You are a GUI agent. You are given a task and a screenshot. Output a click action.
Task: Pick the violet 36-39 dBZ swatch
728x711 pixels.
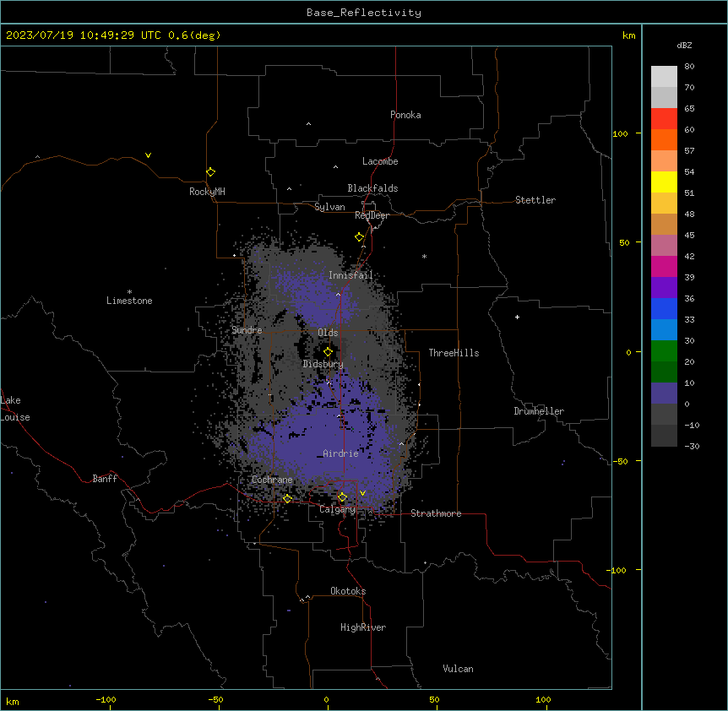click(x=664, y=288)
